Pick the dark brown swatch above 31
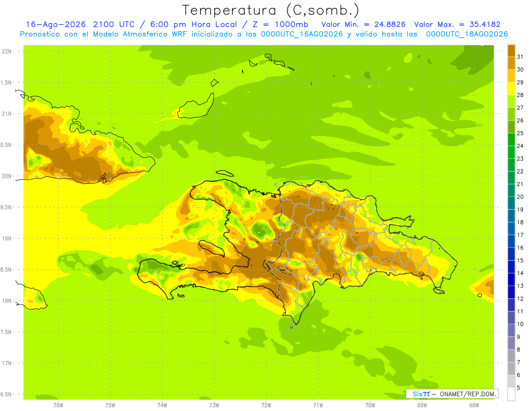Image resolution: width=532 pixels, height=411 pixels. click(511, 51)
